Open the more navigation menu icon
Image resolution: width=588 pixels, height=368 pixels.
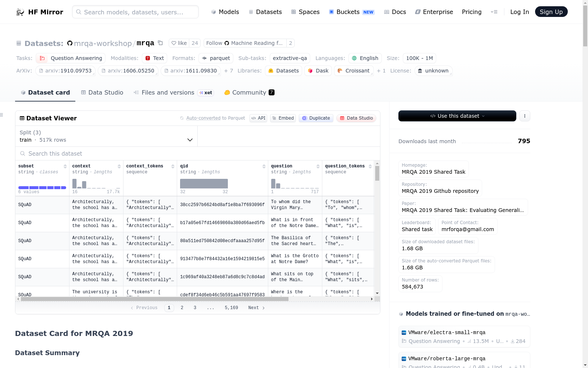[x=494, y=12]
